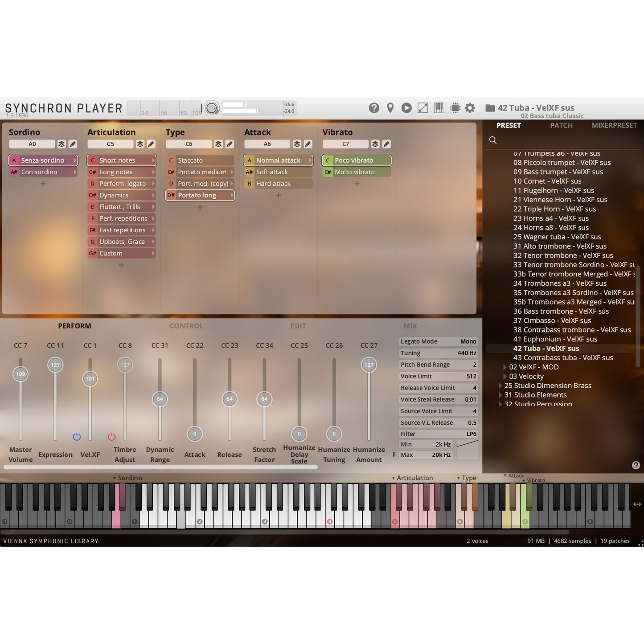Toggle the keyboard display icon
The width and height of the screenshot is (644, 644).
[439, 108]
